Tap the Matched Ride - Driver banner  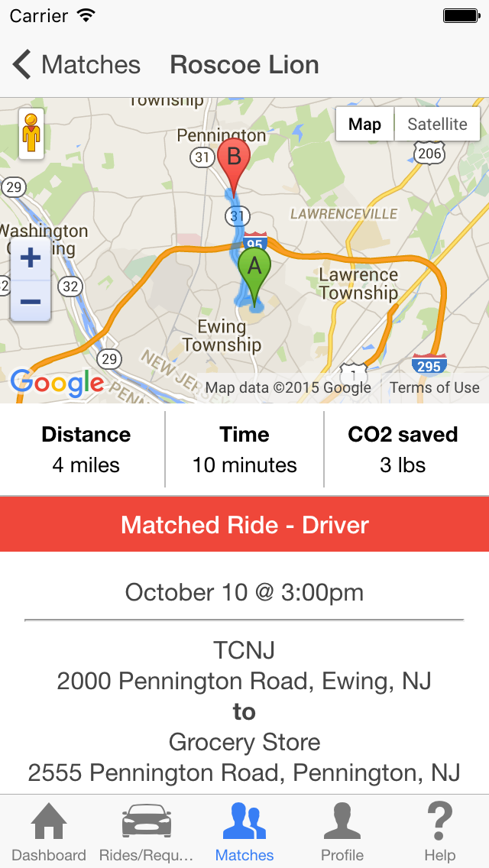click(244, 525)
